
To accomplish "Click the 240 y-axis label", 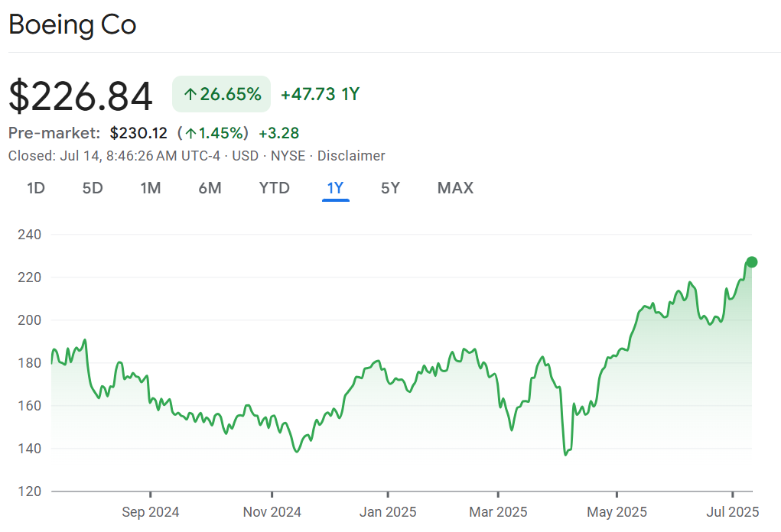I will tap(29, 235).
